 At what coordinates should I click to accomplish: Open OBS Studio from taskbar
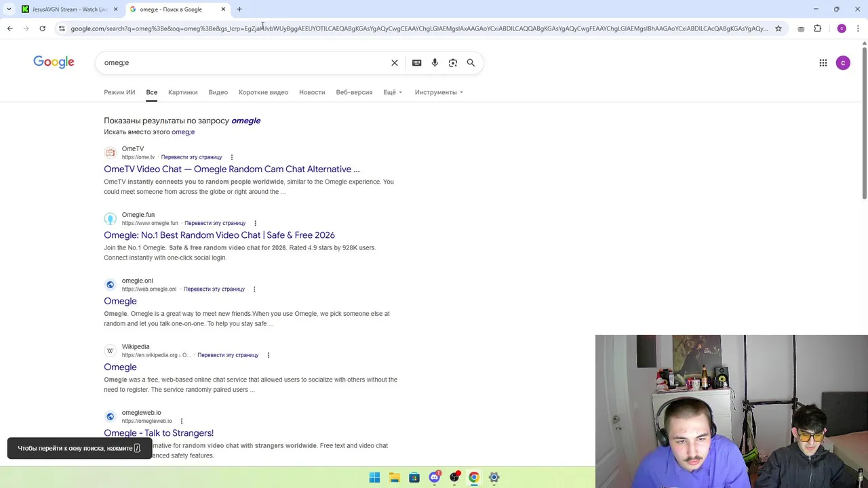click(454, 478)
